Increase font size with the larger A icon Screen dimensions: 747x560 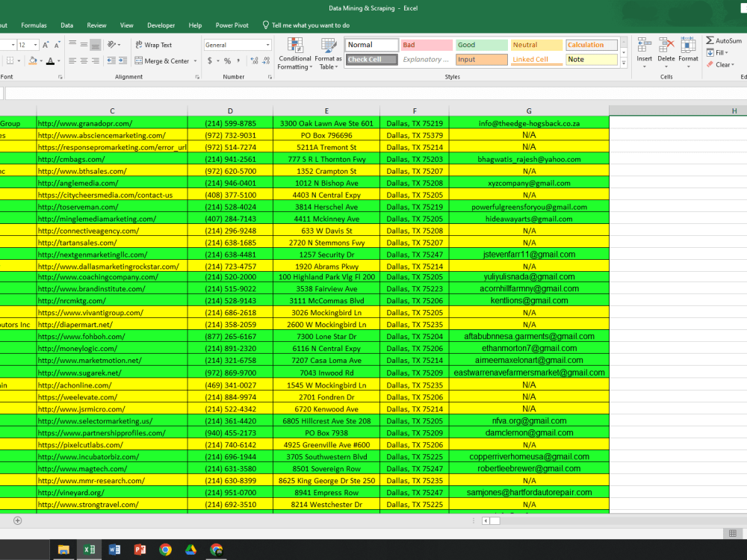pyautogui.click(x=46, y=45)
